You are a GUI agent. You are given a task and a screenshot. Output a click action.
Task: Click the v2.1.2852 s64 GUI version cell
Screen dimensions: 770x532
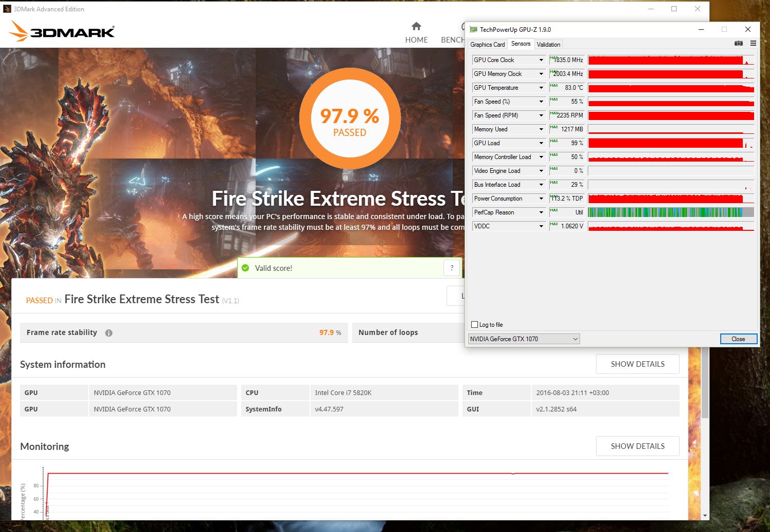(x=605, y=409)
